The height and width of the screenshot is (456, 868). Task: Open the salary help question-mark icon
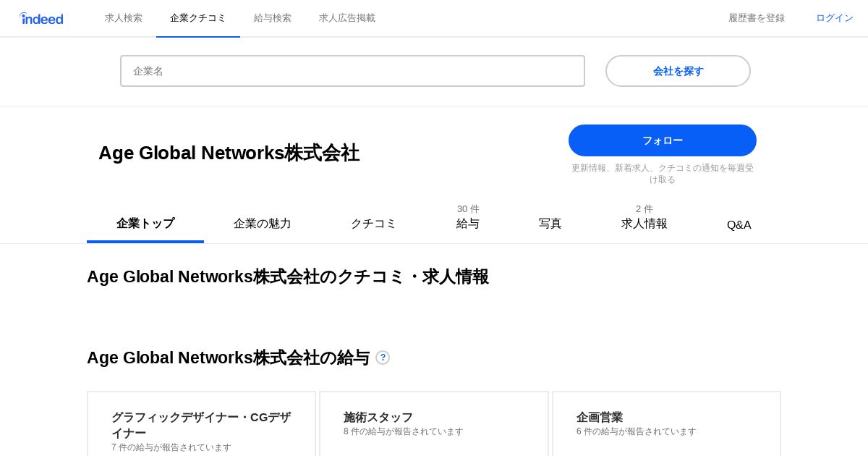click(x=383, y=358)
